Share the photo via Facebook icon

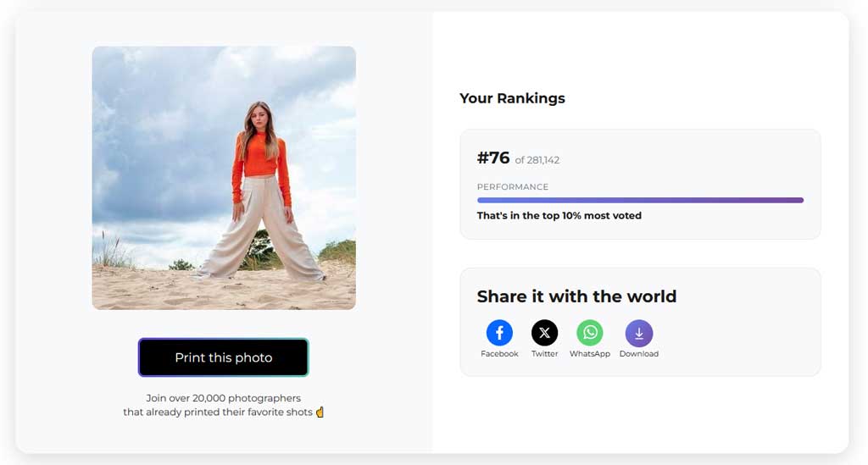499,333
